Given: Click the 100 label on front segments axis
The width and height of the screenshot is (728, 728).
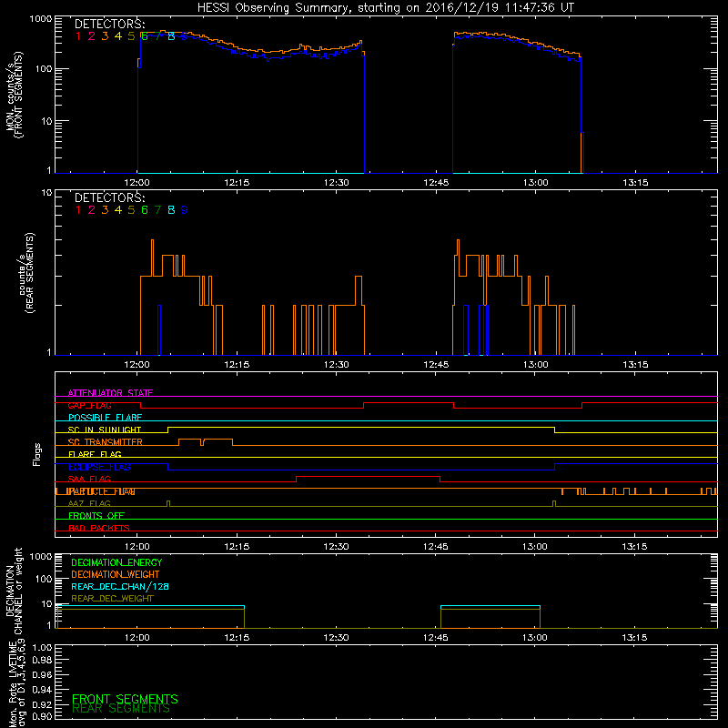Looking at the screenshot, I should point(44,69).
